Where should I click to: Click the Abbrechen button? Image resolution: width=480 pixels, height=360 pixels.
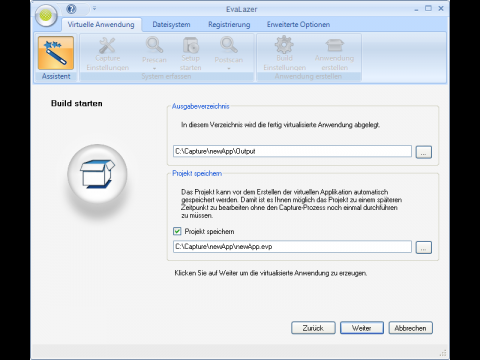(410, 328)
